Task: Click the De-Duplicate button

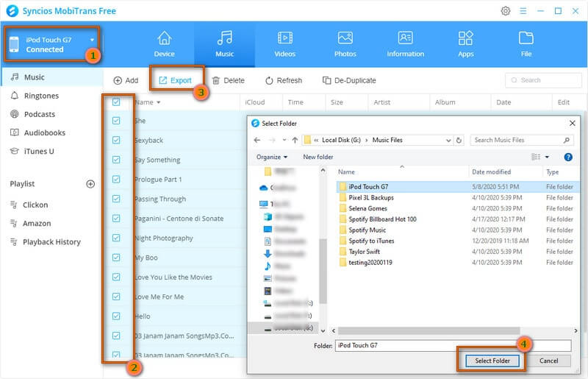Action: [349, 80]
